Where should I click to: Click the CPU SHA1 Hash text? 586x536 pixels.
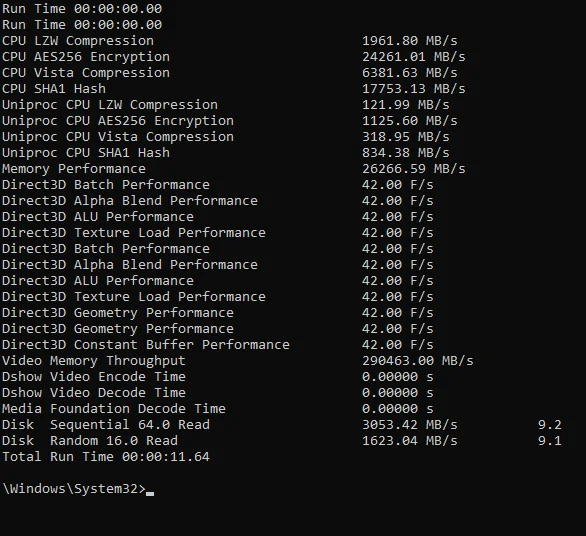coord(54,89)
